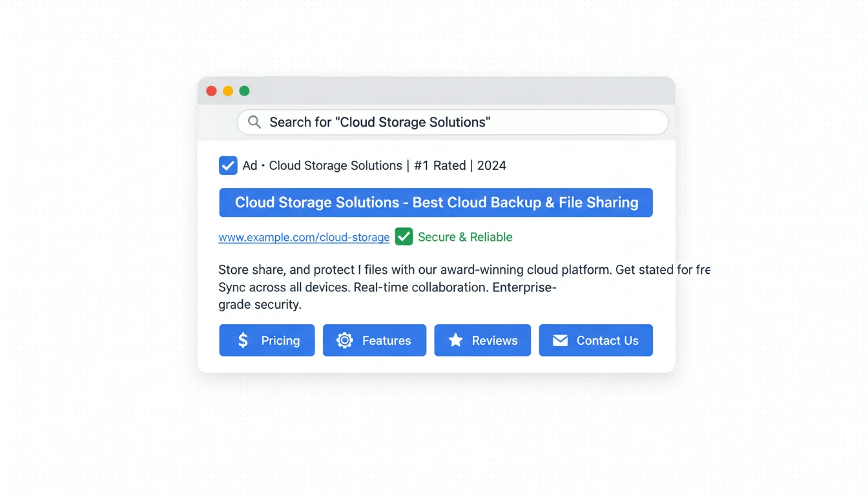This screenshot has height=496, width=868.
Task: Toggle the green Secure & Reliable checkbox
Action: [404, 237]
